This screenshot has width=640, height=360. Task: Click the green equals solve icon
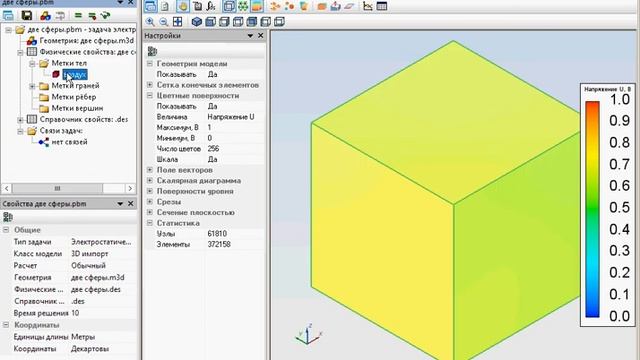tap(78, 16)
